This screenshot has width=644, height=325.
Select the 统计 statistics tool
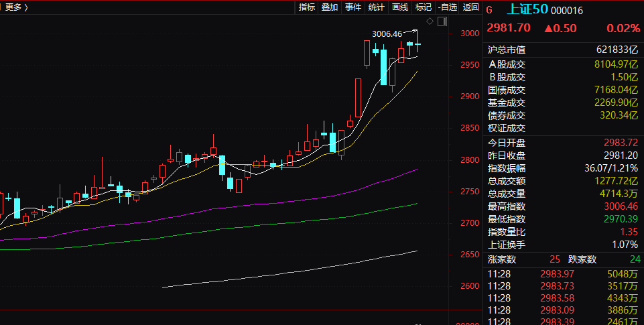[x=376, y=7]
